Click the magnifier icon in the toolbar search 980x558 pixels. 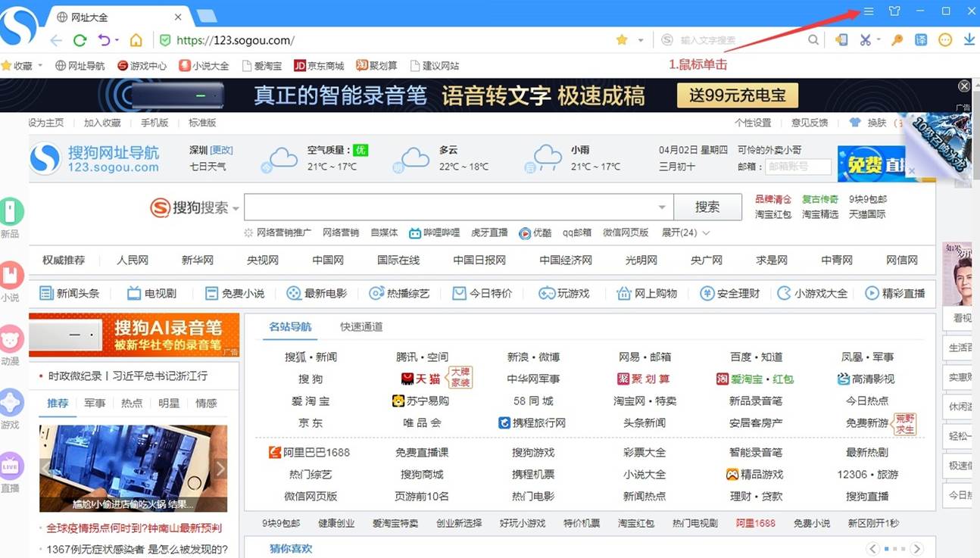[813, 40]
